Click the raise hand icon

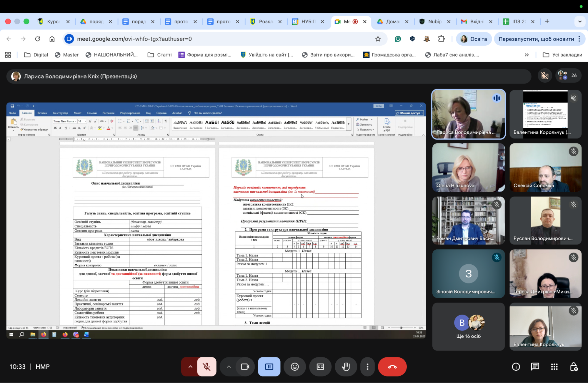coord(346,367)
